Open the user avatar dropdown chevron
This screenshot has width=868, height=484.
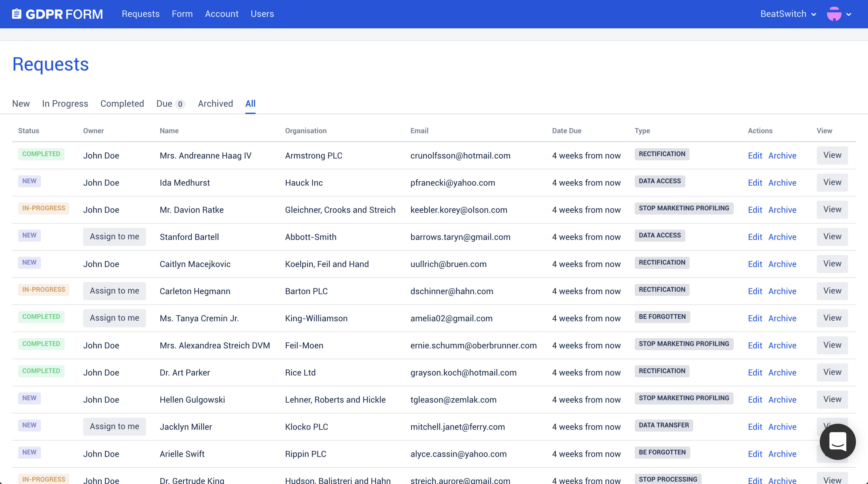click(849, 14)
